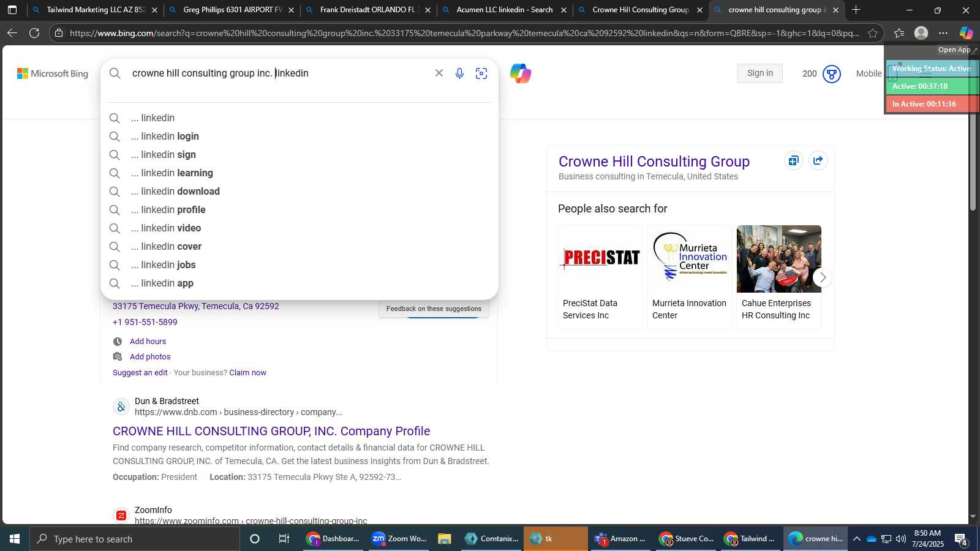
Task: Click the Windows taskbar search box
Action: (135, 539)
